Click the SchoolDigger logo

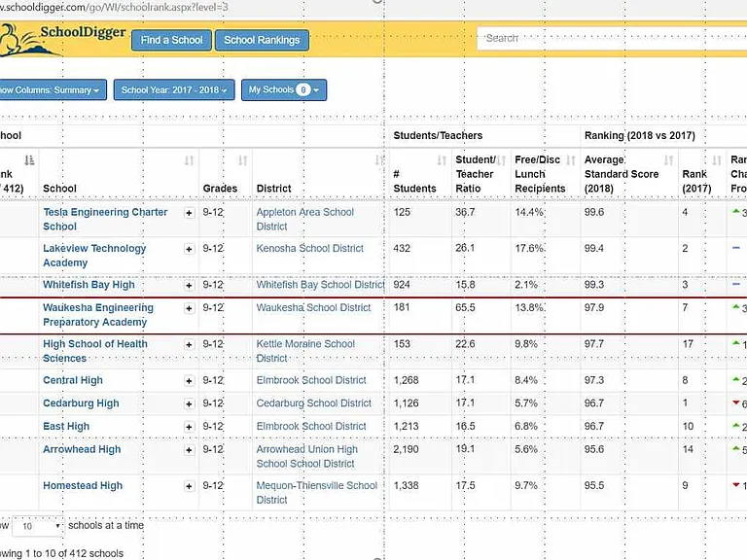point(62,39)
